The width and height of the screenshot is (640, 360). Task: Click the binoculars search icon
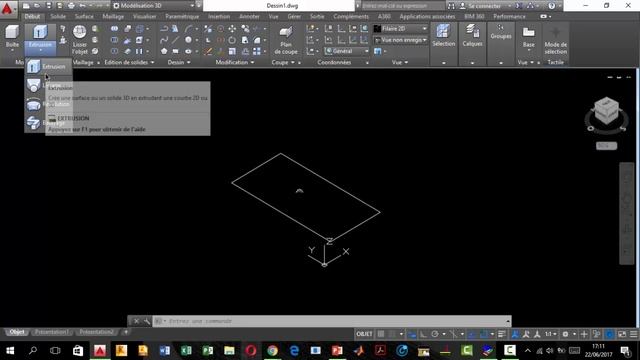(x=451, y=6)
